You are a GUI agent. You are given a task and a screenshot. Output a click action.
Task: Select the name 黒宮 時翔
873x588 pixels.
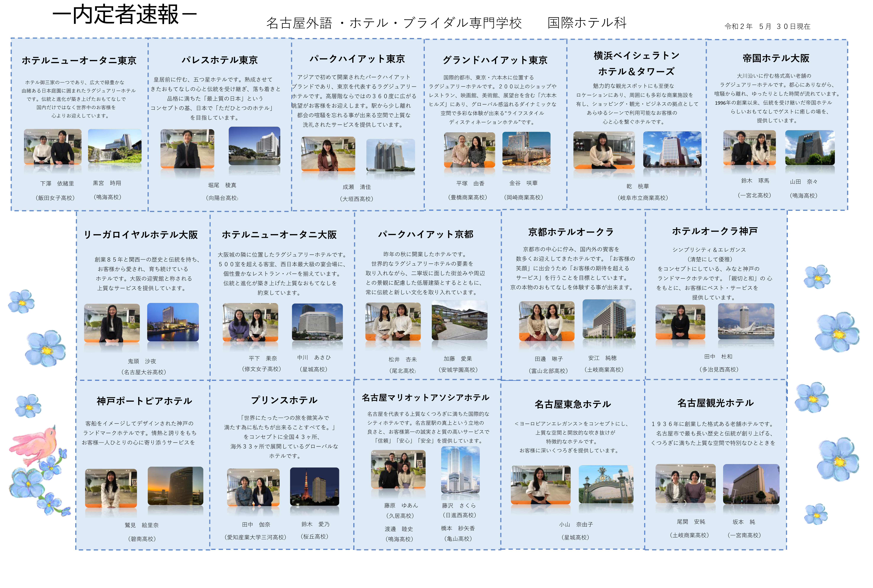107,183
